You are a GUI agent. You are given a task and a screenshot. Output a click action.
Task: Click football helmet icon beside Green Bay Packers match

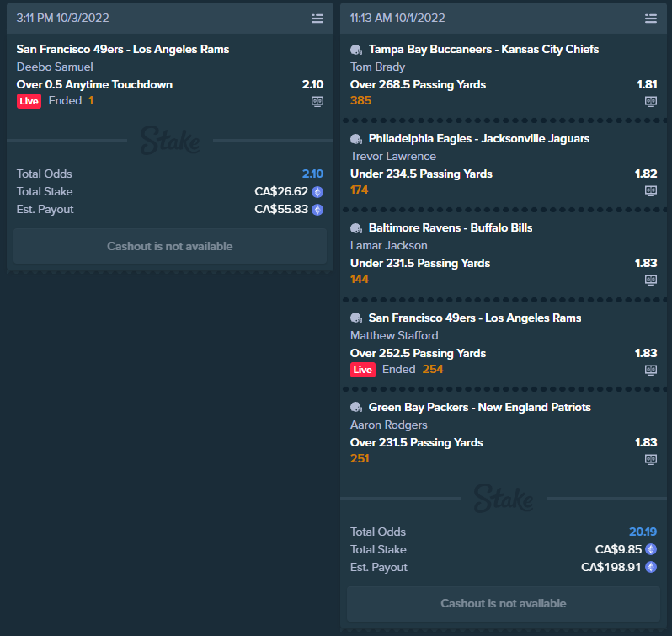(x=356, y=407)
